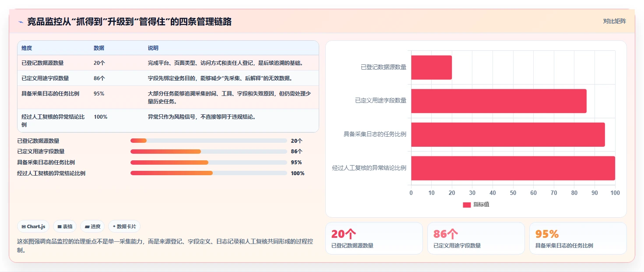Click the description starting 大部分任务能够追溯
The height and width of the screenshot is (272, 644).
point(229,97)
